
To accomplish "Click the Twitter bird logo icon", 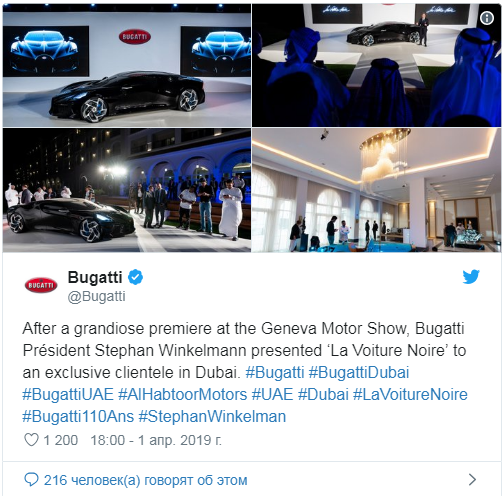I will (x=471, y=277).
